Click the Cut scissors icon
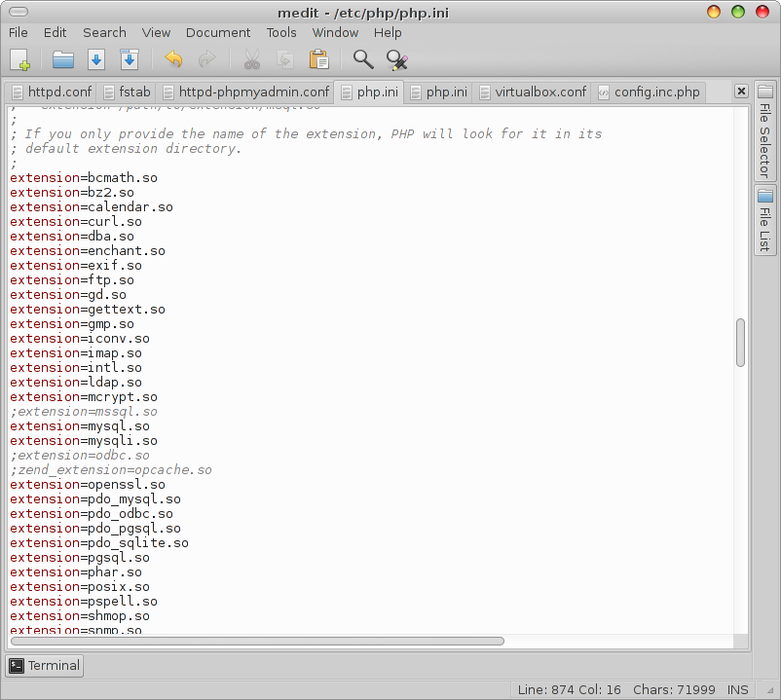Image resolution: width=781 pixels, height=700 pixels. tap(252, 60)
